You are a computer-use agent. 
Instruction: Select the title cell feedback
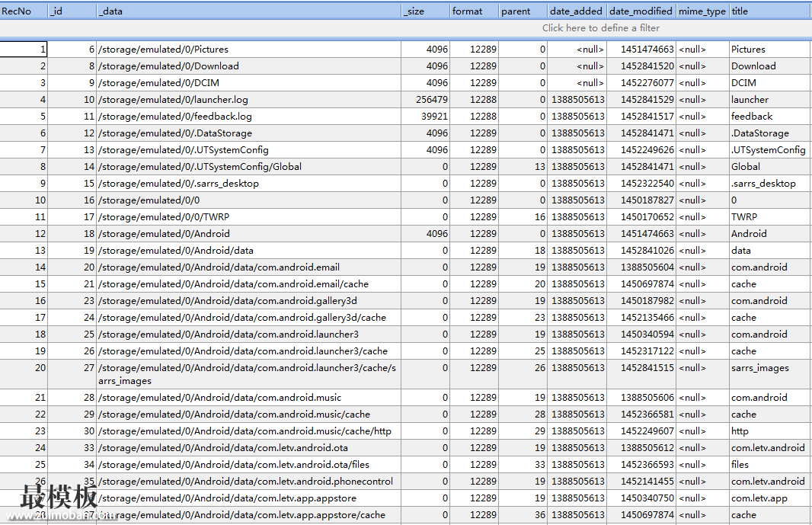click(x=770, y=116)
